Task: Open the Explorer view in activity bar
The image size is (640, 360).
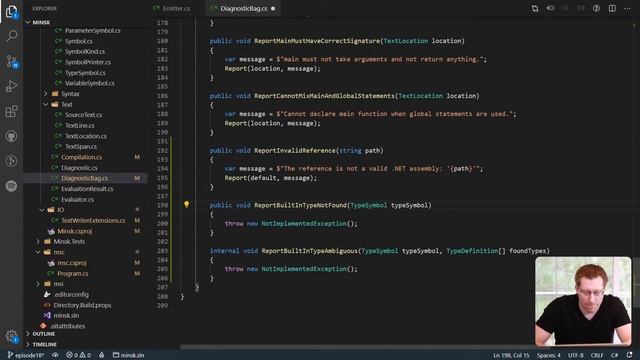Action: tap(11, 12)
